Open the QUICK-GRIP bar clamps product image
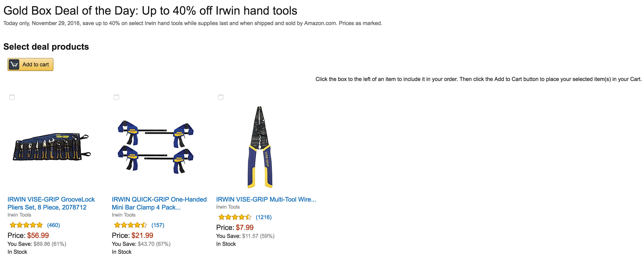 pos(156,147)
